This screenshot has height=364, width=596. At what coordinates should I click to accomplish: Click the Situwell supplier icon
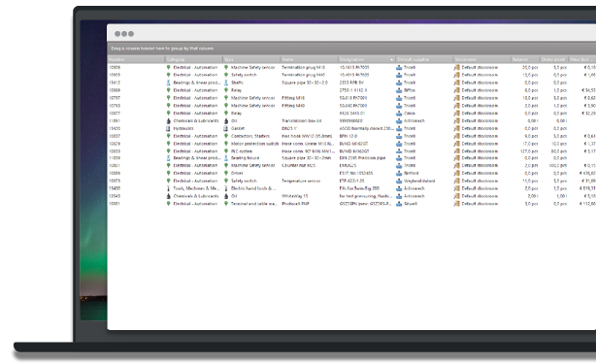pos(399,204)
